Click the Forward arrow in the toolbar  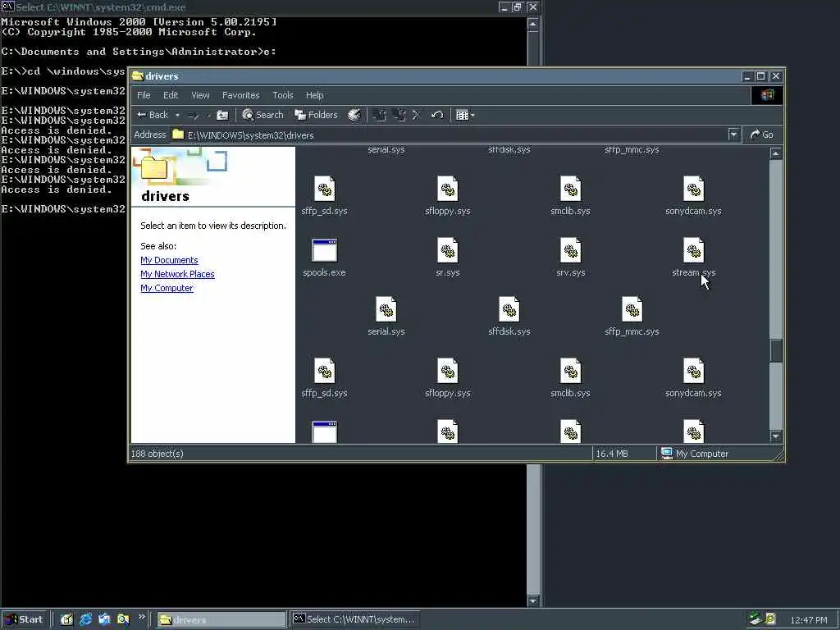(194, 115)
